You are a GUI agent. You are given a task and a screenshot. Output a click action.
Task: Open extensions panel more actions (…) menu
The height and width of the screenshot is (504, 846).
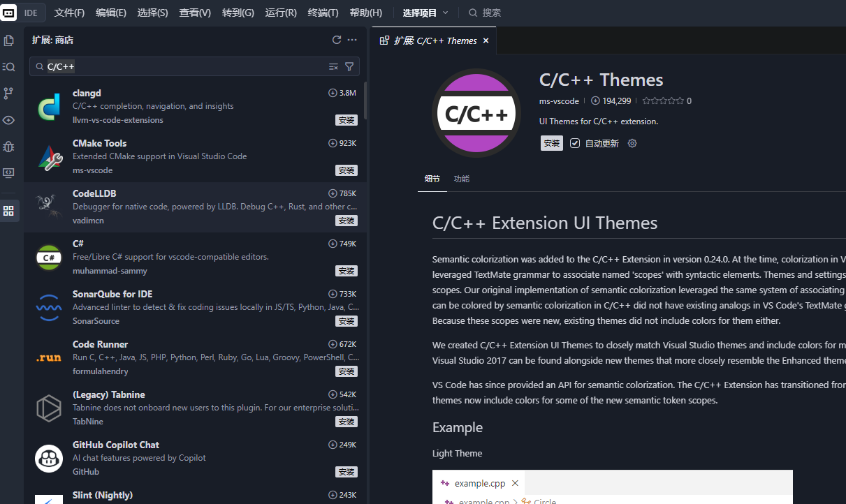tap(352, 40)
